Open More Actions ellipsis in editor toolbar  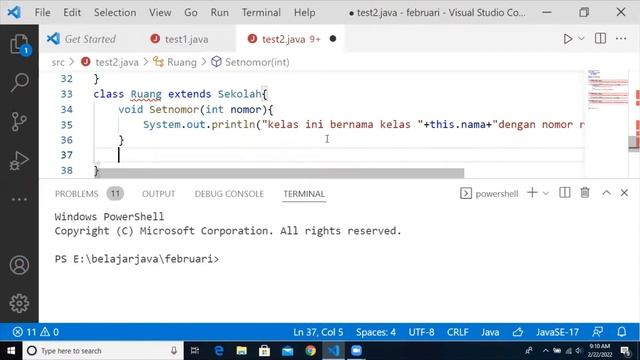tap(621, 39)
